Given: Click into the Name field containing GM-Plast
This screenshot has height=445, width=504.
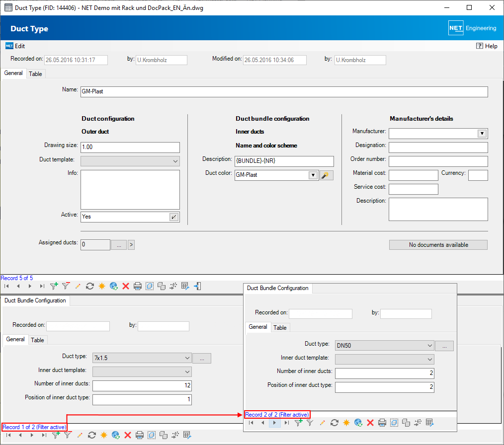Looking at the screenshot, I should 283,92.
